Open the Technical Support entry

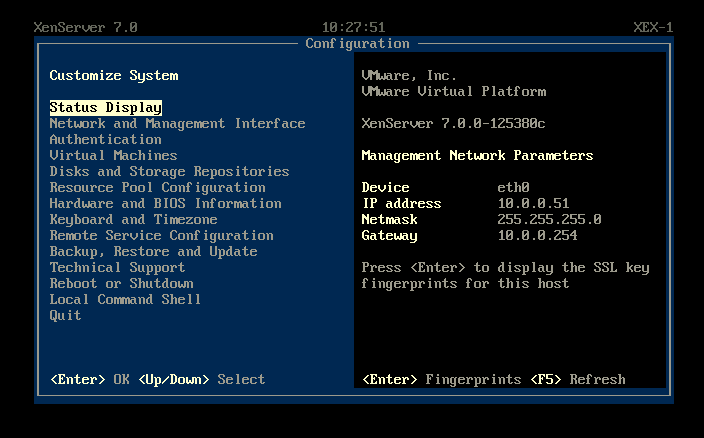pyautogui.click(x=117, y=267)
